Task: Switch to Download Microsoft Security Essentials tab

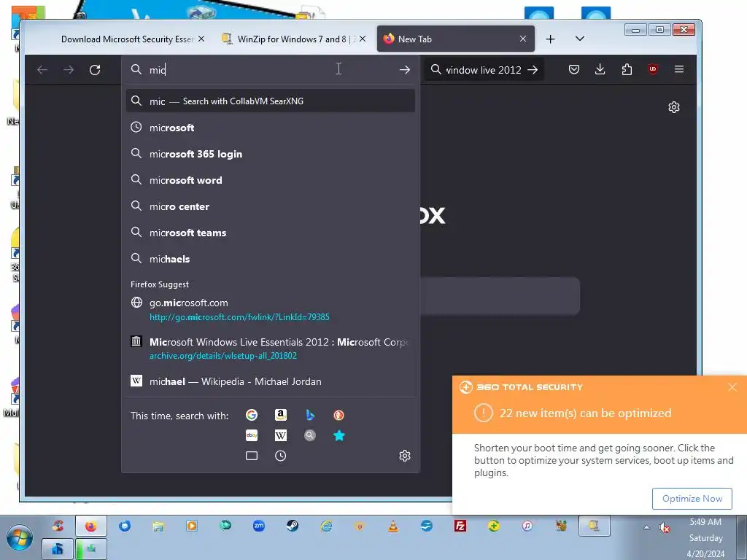Action: (126, 39)
